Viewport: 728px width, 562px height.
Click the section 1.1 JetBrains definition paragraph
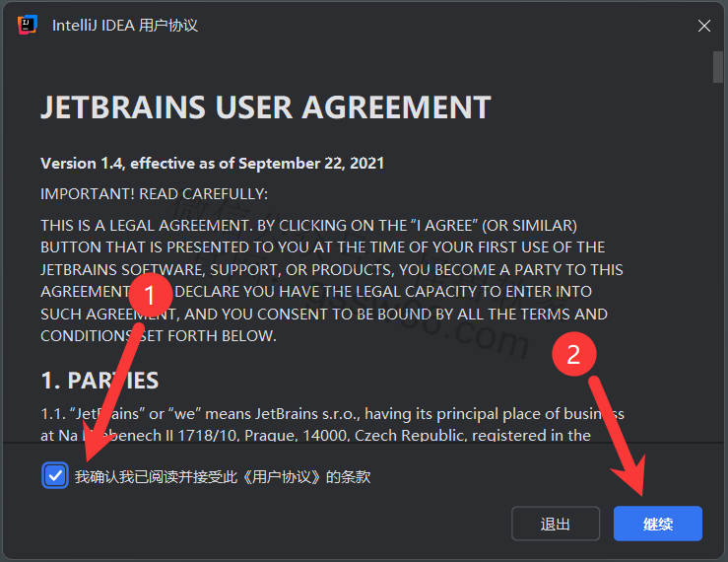(331, 424)
